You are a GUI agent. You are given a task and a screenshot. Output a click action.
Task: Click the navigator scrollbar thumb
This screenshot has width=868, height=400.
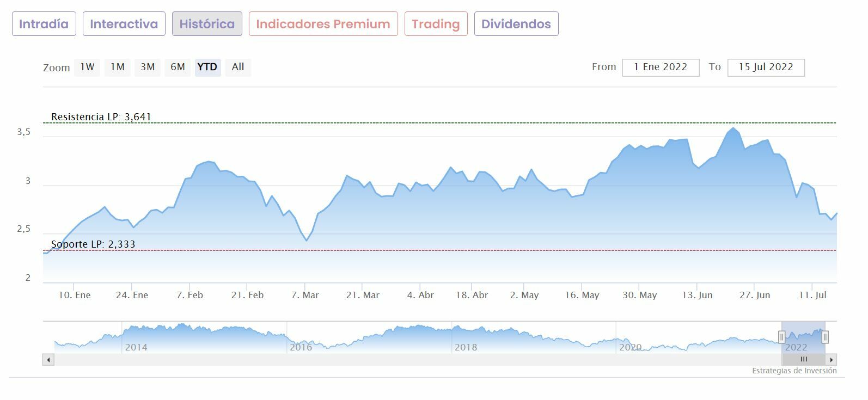[x=803, y=360]
